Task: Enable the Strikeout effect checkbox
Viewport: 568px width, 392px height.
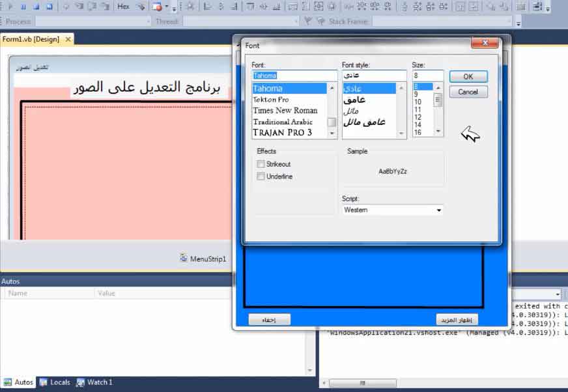Action: point(261,165)
